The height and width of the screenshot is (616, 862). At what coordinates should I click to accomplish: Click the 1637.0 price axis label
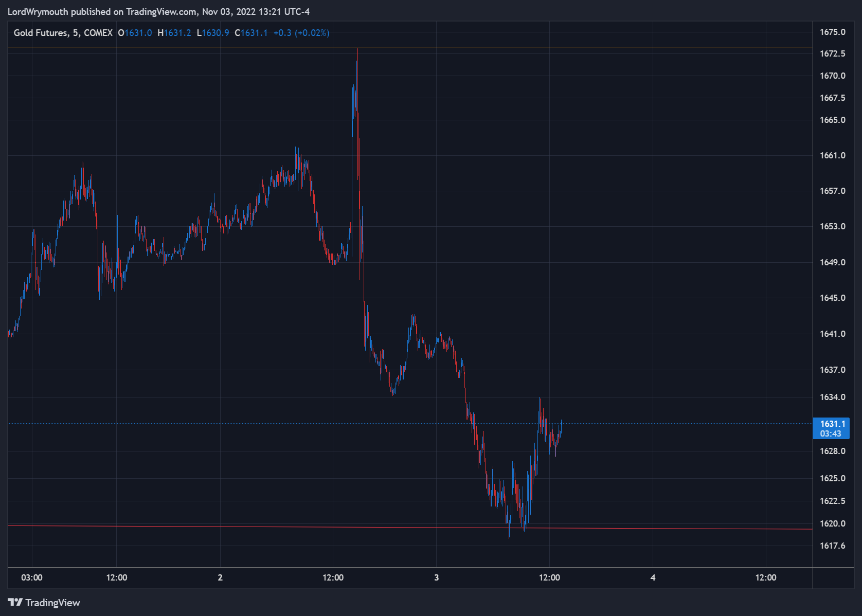pyautogui.click(x=832, y=370)
